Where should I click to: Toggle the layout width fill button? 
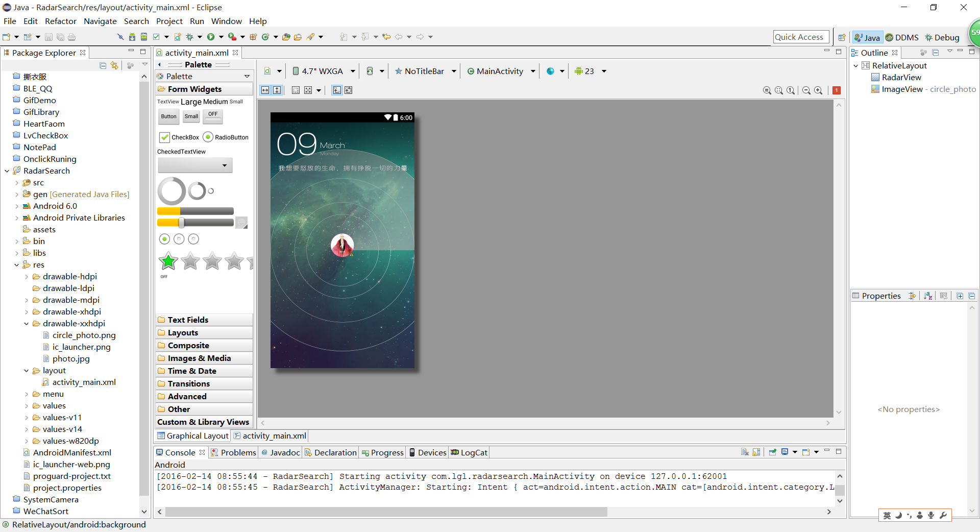point(265,90)
